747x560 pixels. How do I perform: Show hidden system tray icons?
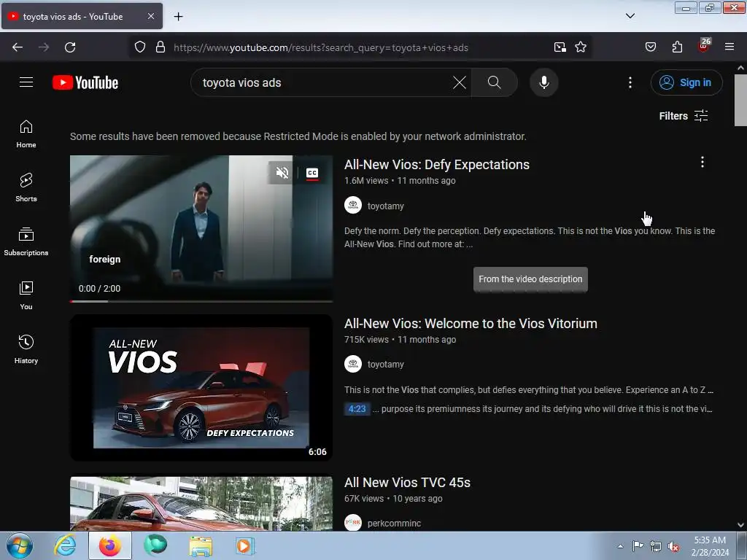pos(620,546)
